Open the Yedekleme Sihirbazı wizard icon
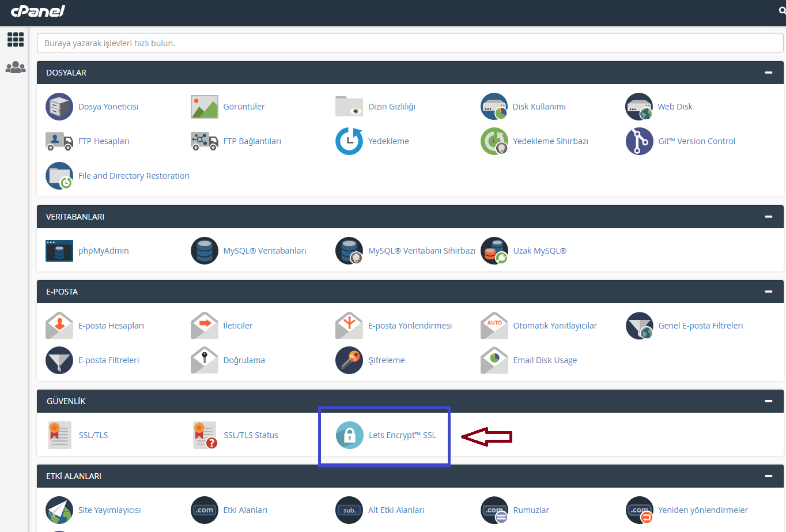 (494, 141)
